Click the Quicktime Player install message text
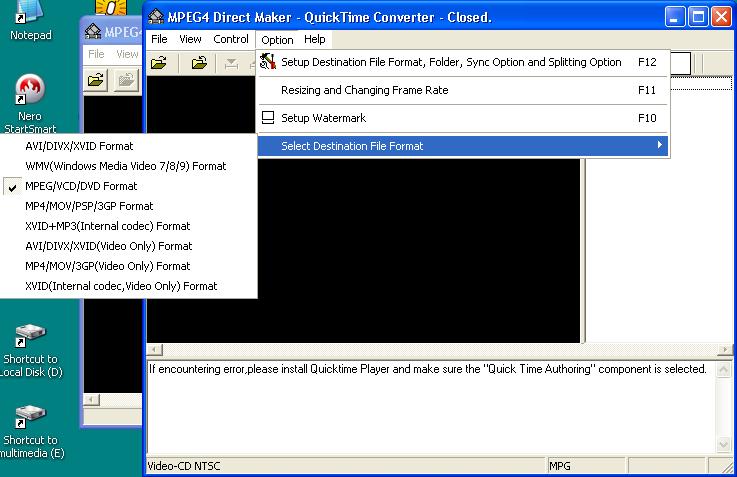 point(427,369)
